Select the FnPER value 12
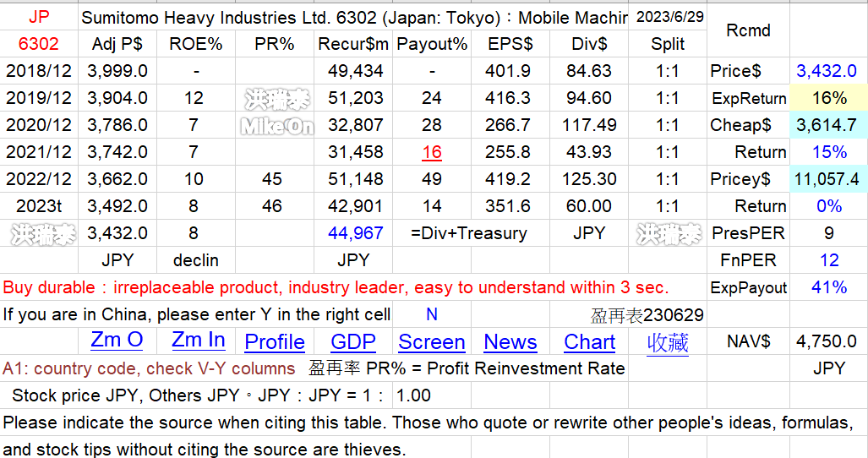This screenshot has width=868, height=458. click(x=828, y=260)
